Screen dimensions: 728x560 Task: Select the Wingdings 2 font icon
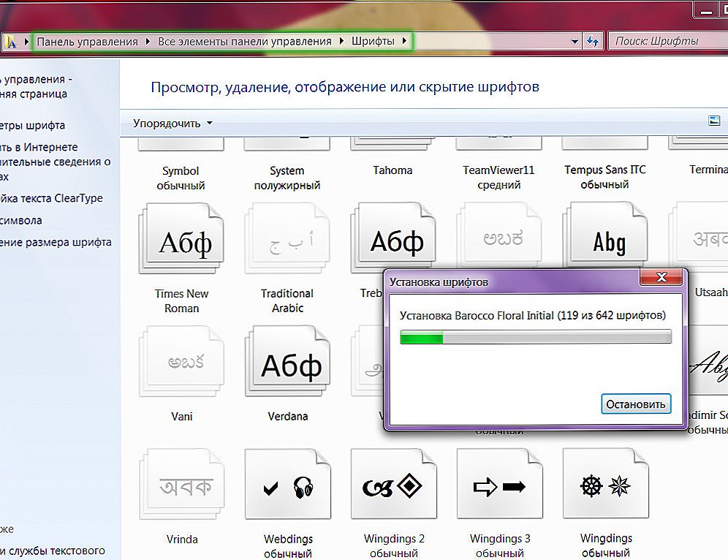[x=394, y=484]
